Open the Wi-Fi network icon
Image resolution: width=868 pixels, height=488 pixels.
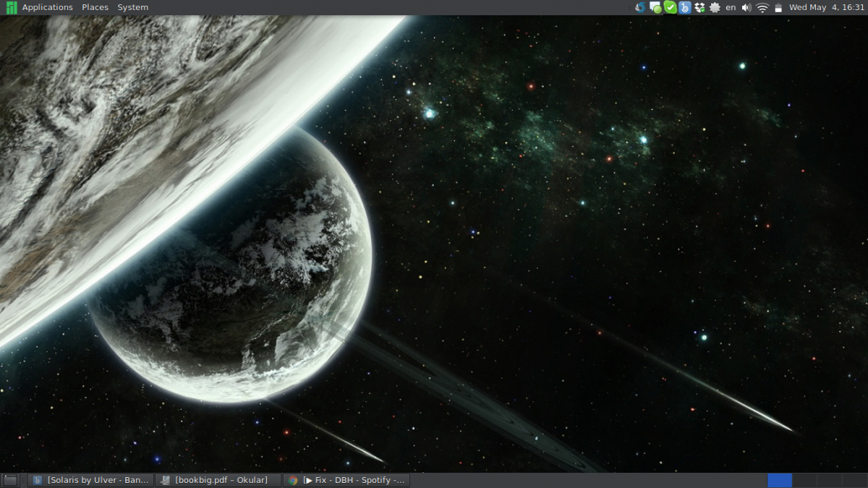pos(762,8)
